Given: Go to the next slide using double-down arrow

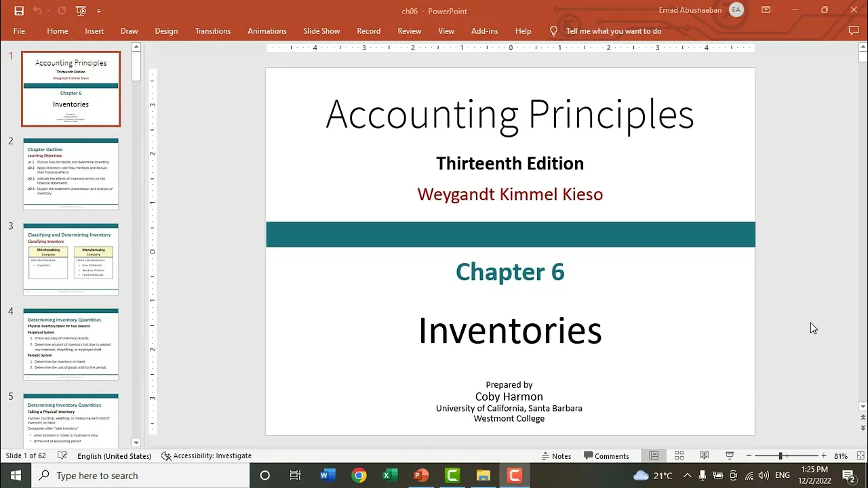Looking at the screenshot, I should click(x=863, y=428).
